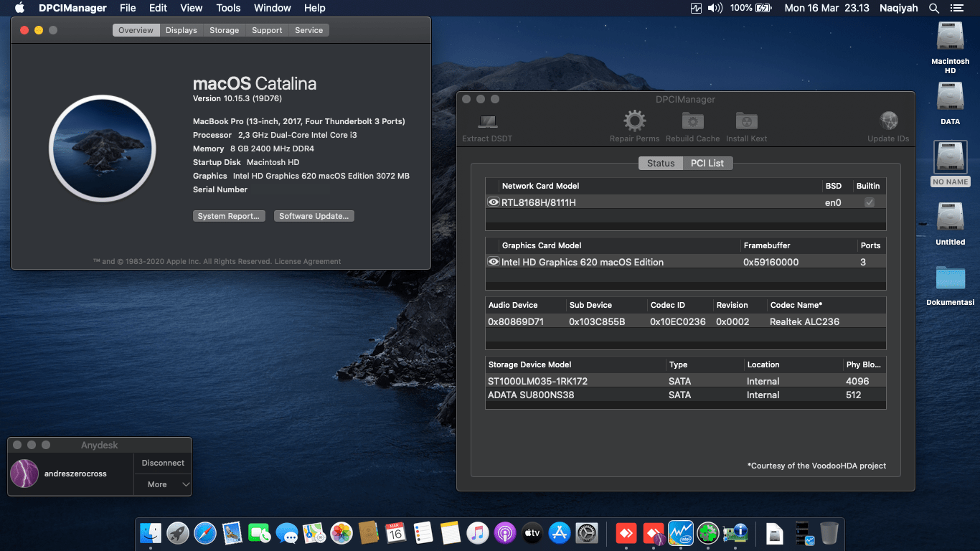
Task: Open the Support tab
Action: 267,30
